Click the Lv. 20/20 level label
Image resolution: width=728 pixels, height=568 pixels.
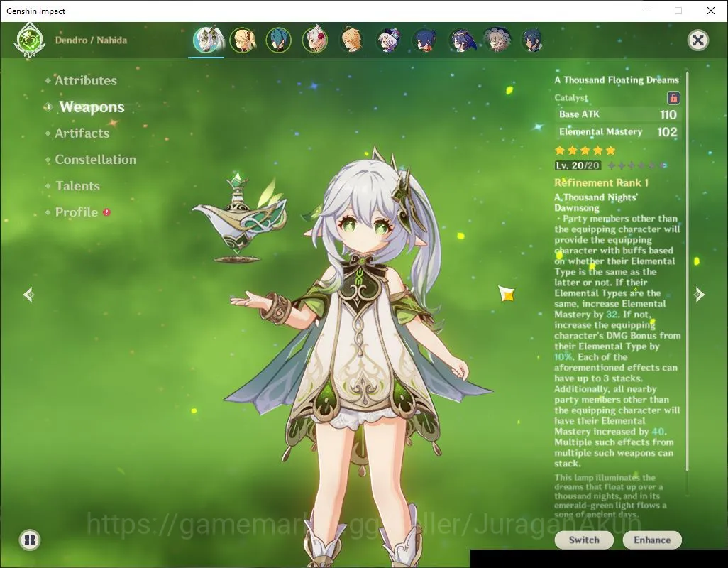(x=578, y=165)
